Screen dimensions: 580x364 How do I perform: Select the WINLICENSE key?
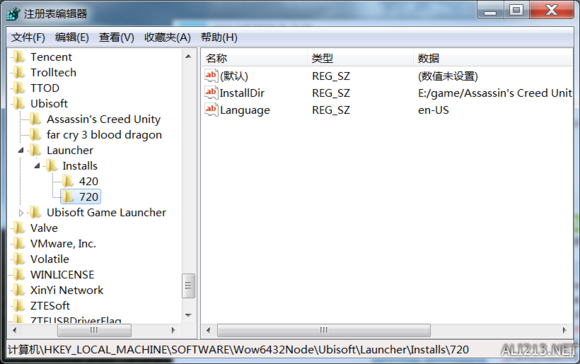coord(62,274)
